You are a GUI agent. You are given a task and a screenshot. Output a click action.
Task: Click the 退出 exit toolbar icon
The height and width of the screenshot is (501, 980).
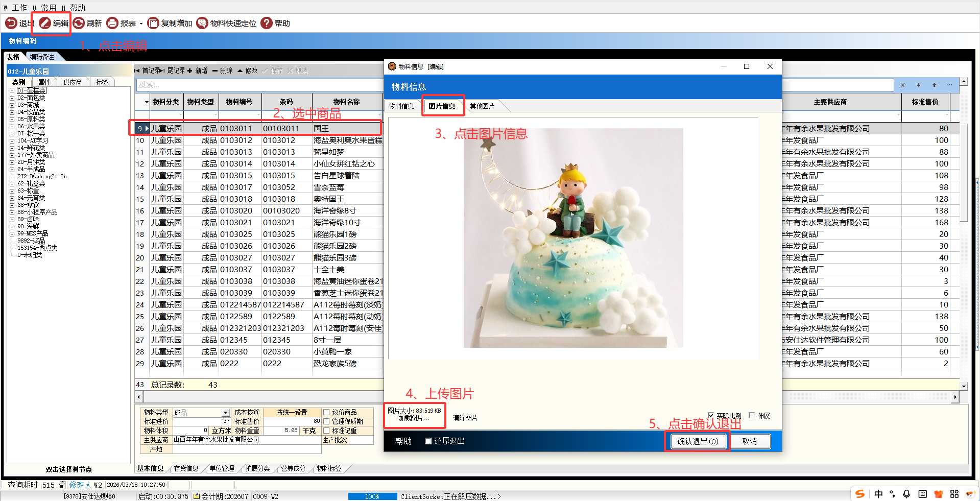[11, 23]
